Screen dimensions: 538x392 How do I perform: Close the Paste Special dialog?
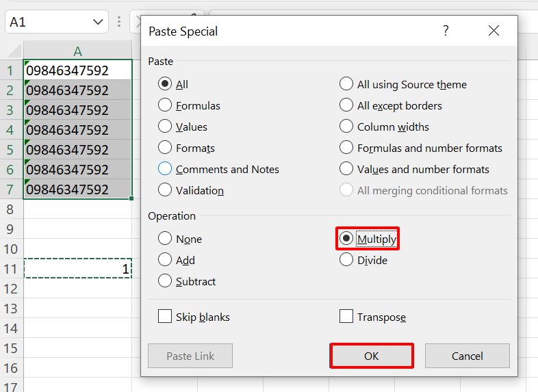point(494,31)
